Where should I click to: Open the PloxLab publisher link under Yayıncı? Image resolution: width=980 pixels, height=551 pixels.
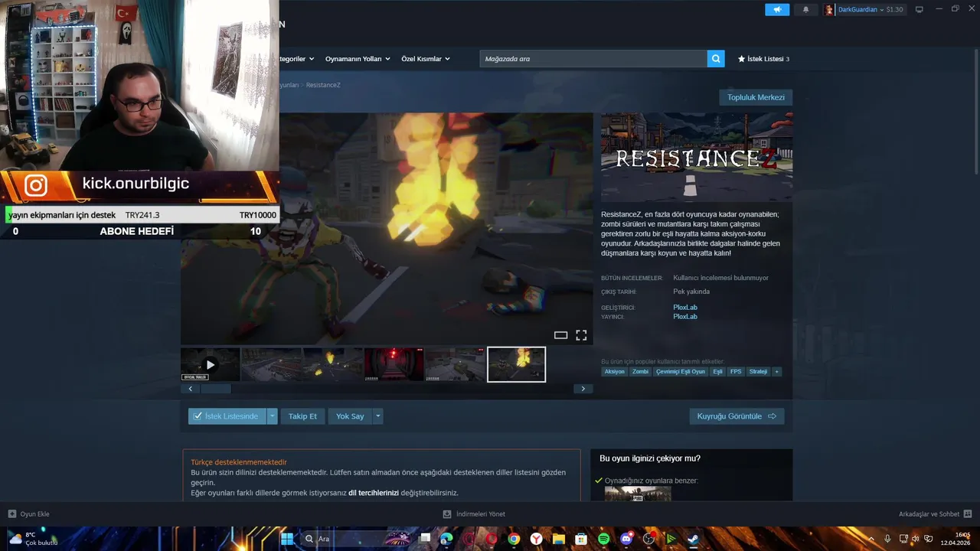pos(685,317)
